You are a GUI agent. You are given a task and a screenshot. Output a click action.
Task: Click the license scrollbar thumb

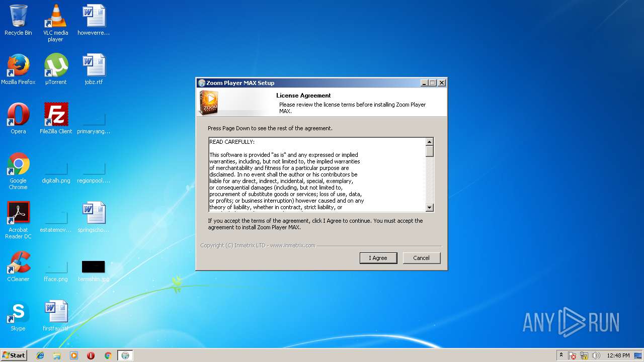tap(430, 151)
